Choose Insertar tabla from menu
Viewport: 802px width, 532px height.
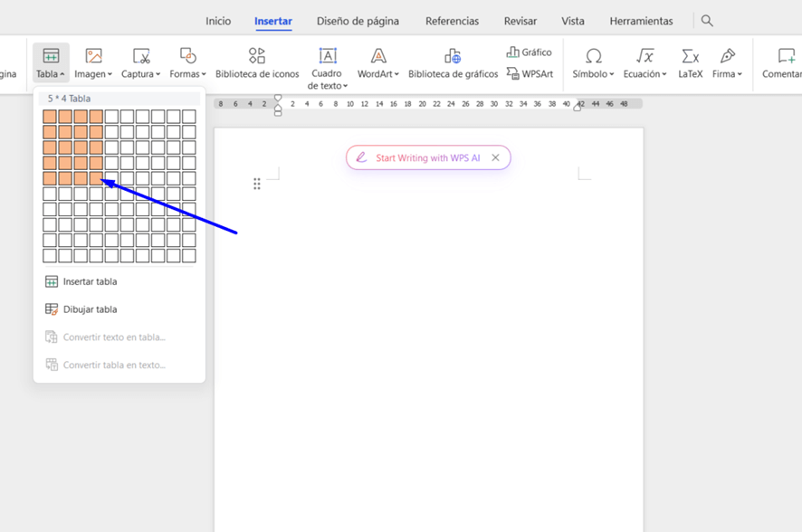(x=119, y=281)
